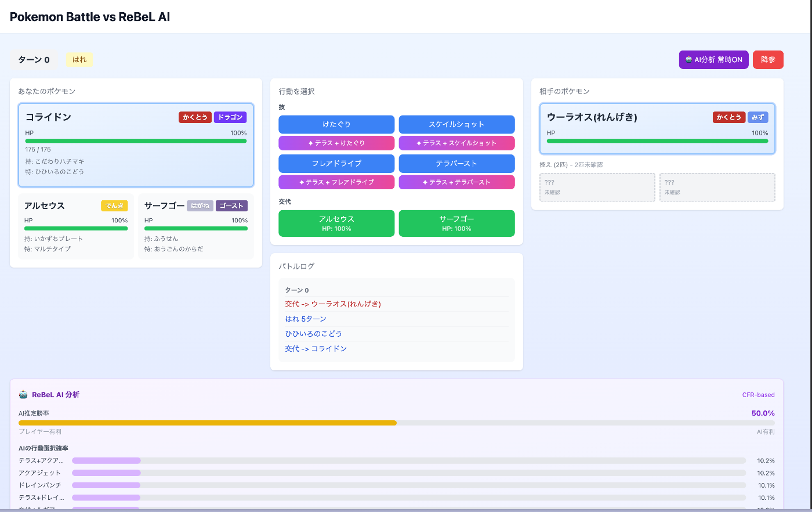Click the ターン 0 turn indicator
Screen dimensions: 812x512
34,60
